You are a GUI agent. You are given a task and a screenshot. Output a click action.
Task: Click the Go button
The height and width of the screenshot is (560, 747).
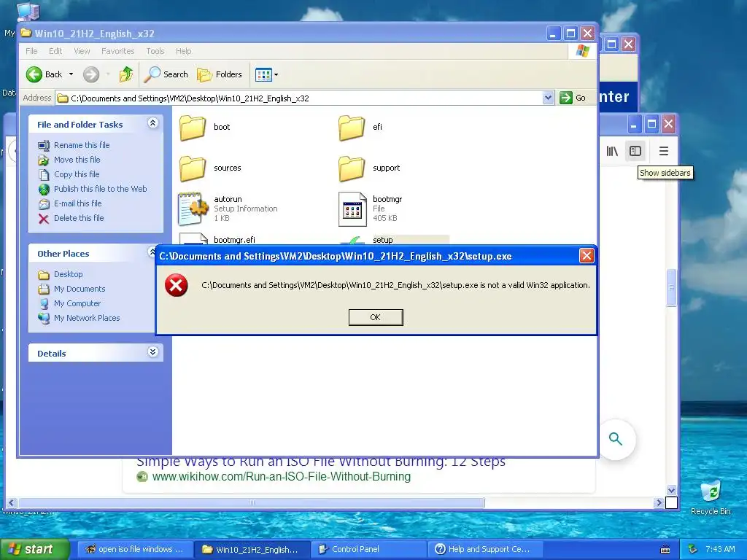tap(573, 98)
